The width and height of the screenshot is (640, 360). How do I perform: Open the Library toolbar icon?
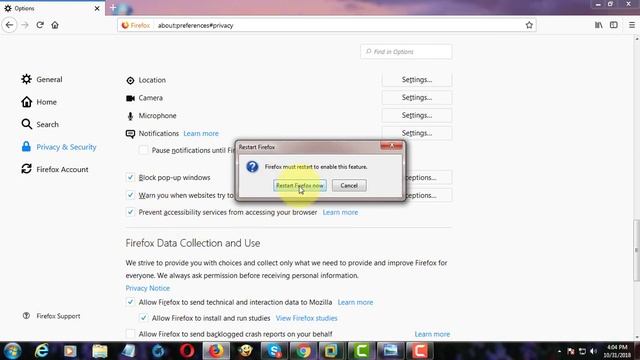[598, 25]
